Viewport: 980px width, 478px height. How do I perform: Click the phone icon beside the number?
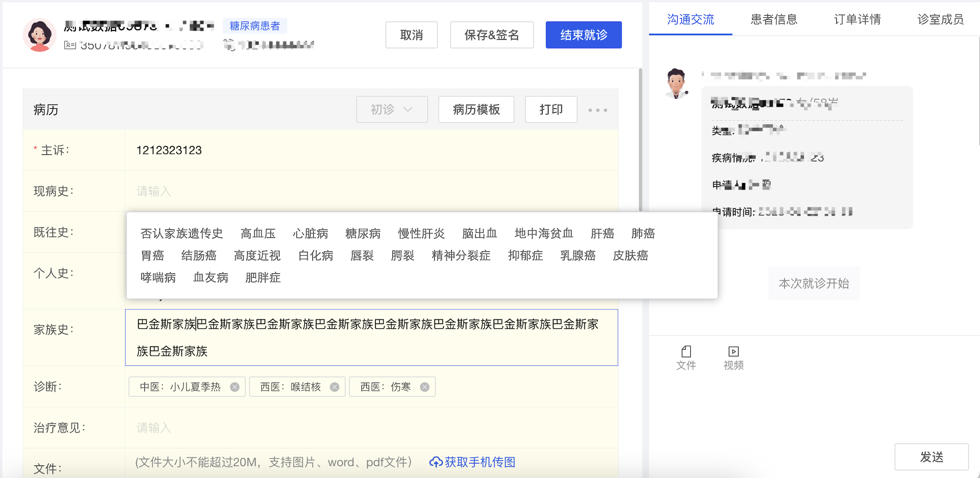tap(229, 45)
